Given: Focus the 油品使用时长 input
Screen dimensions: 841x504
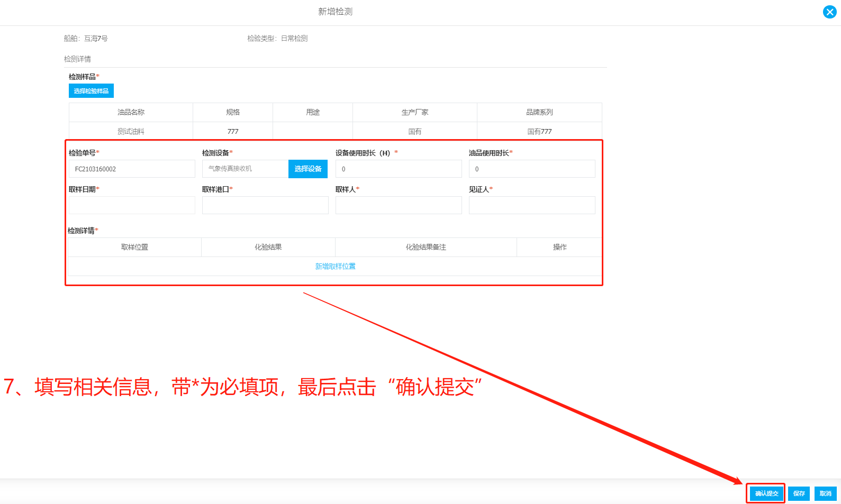Looking at the screenshot, I should click(532, 169).
